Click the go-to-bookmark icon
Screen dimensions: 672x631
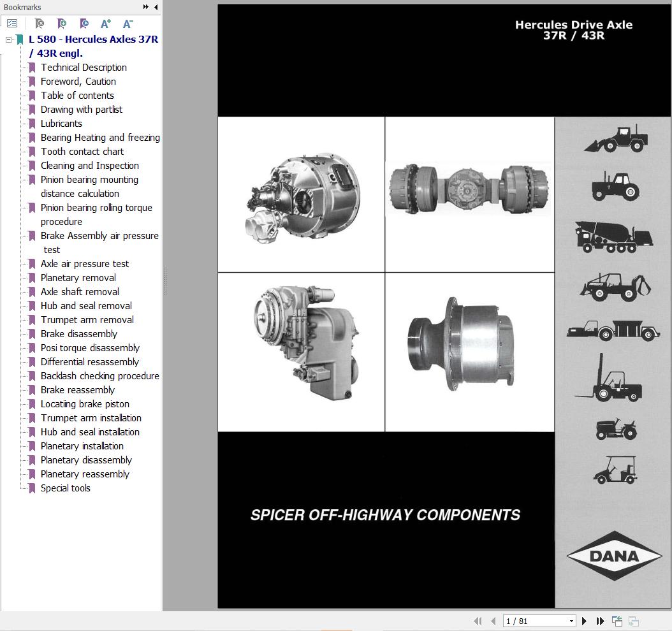tap(84, 23)
